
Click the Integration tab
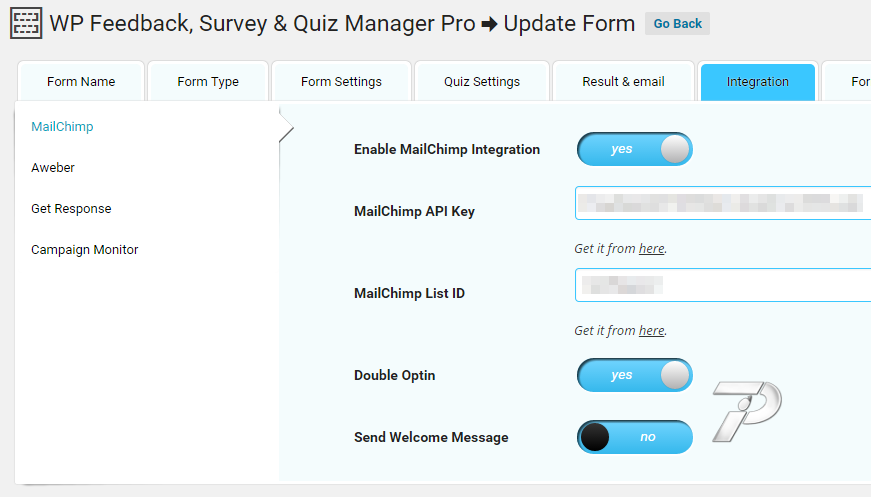(758, 82)
